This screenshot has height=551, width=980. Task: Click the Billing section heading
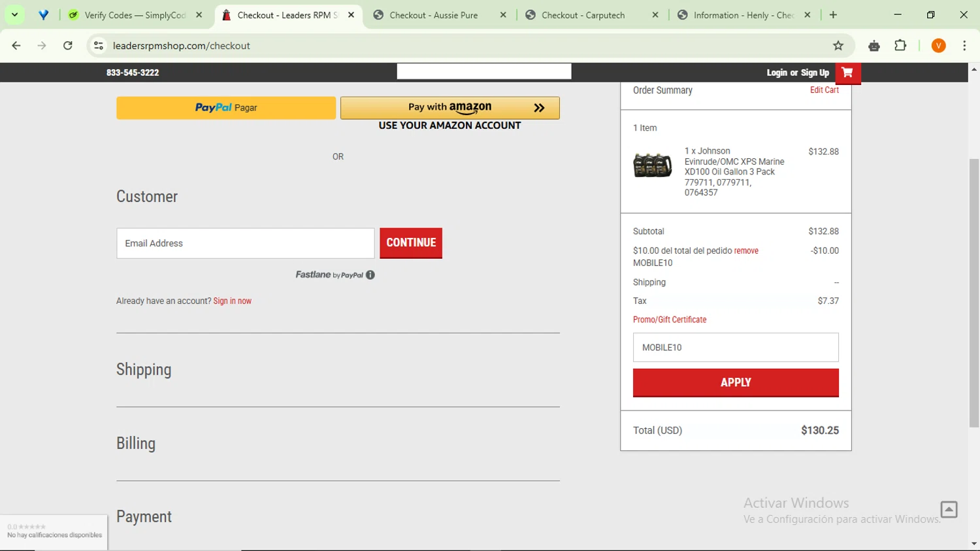[x=136, y=444]
